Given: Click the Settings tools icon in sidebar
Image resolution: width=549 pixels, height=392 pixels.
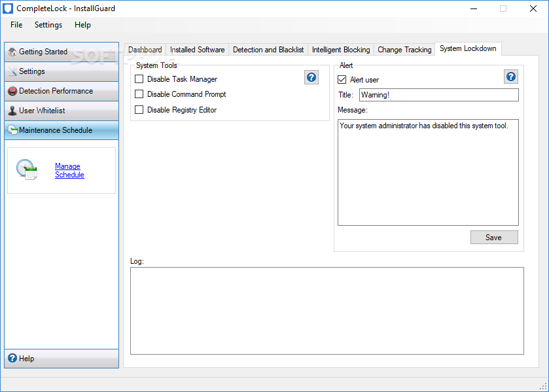Looking at the screenshot, I should (12, 71).
